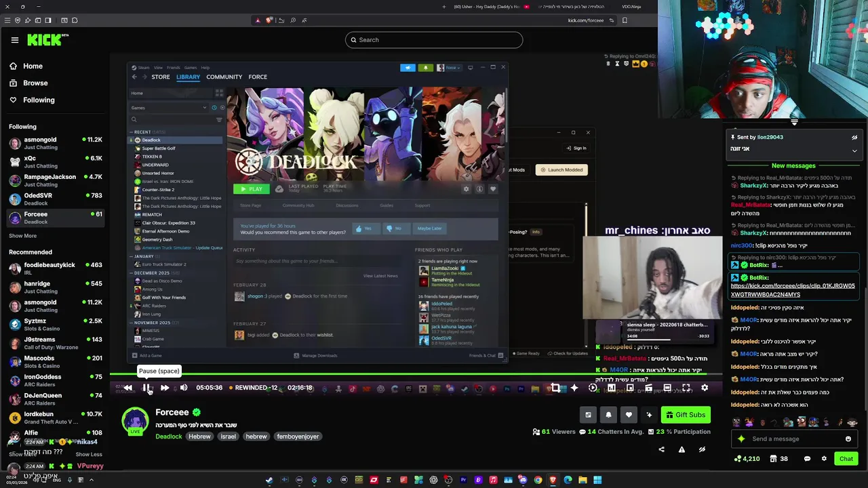The width and height of the screenshot is (868, 488).
Task: Open asmongold channel under Following
Action: tap(54, 143)
